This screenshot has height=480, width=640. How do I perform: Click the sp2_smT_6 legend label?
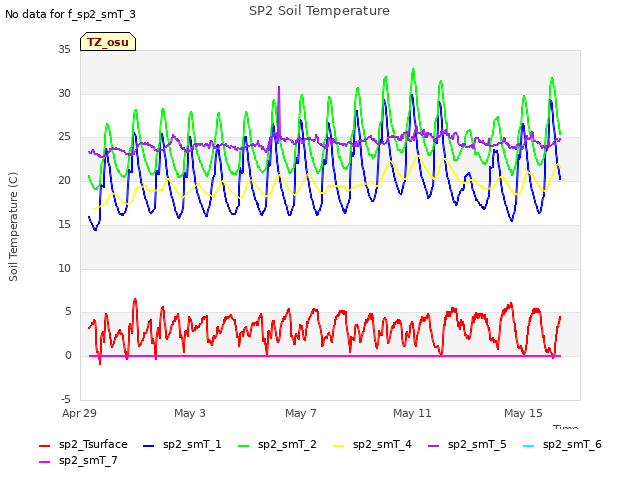pyautogui.click(x=572, y=444)
